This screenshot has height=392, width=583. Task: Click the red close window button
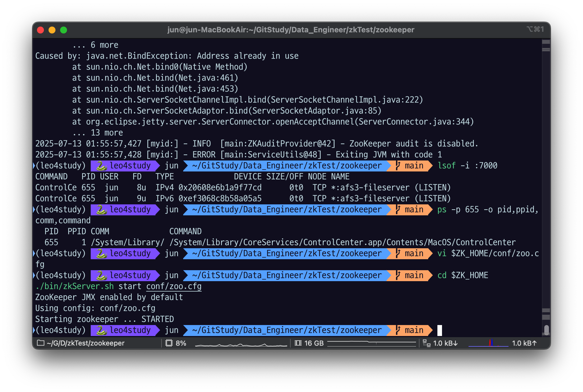[x=40, y=30]
